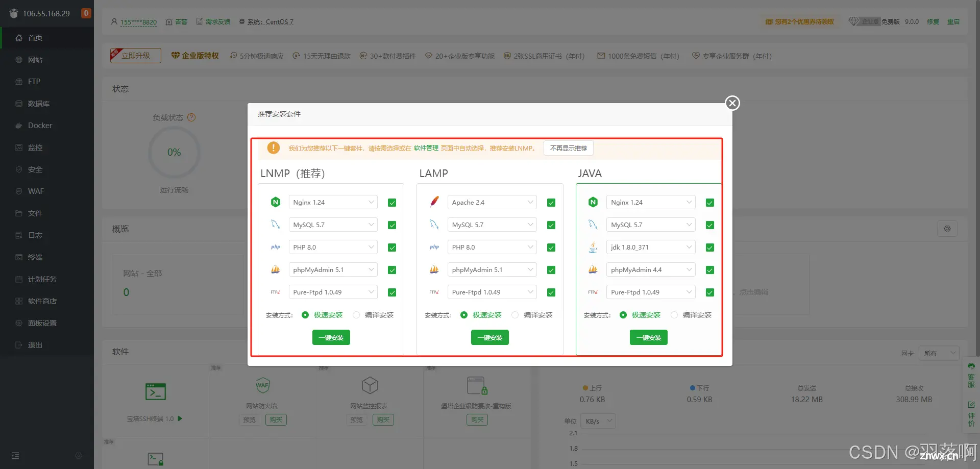Open Nginx 1.24 version dropdown in LNMP
Screen dimensions: 980x469
pyautogui.click(x=333, y=202)
